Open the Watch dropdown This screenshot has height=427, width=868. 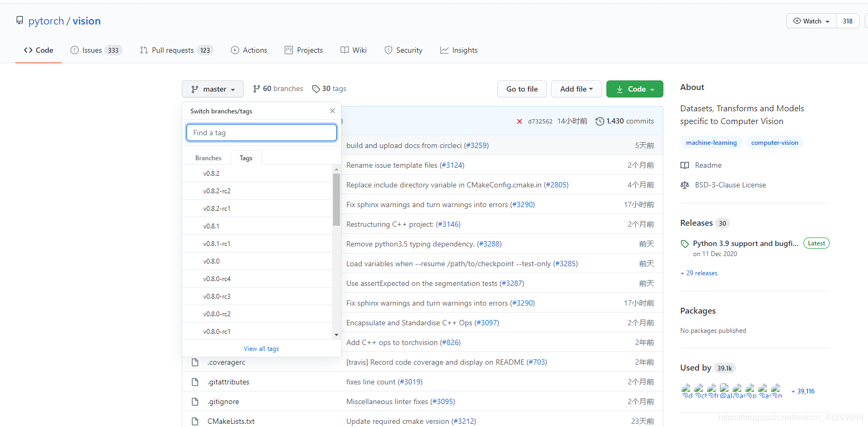tap(811, 21)
